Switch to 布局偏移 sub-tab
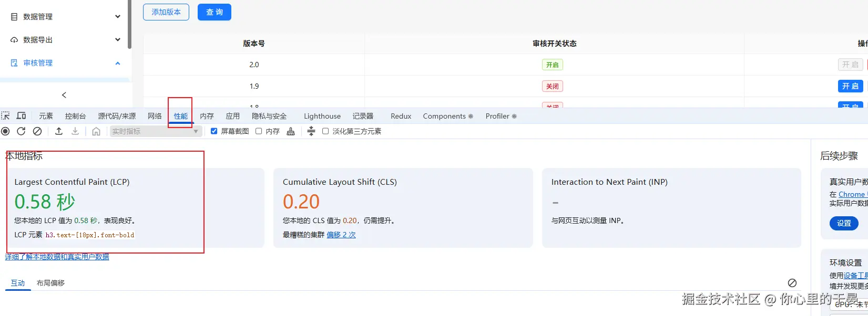Image resolution: width=868 pixels, height=316 pixels. click(50, 283)
